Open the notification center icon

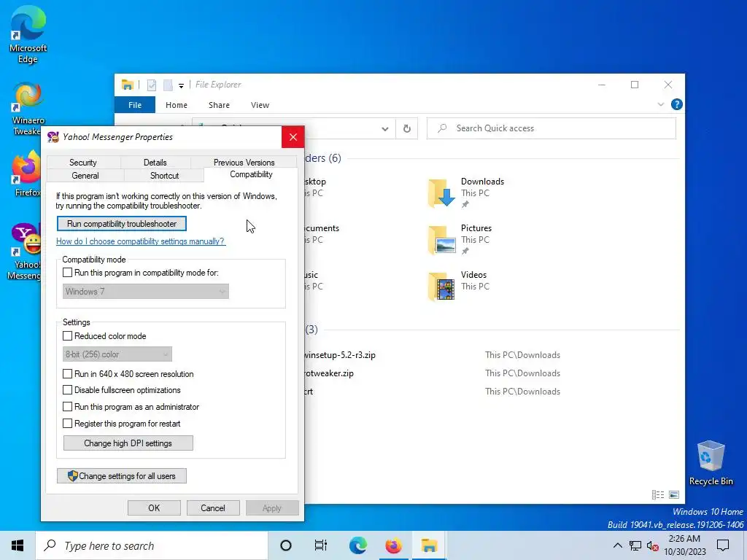tap(723, 545)
